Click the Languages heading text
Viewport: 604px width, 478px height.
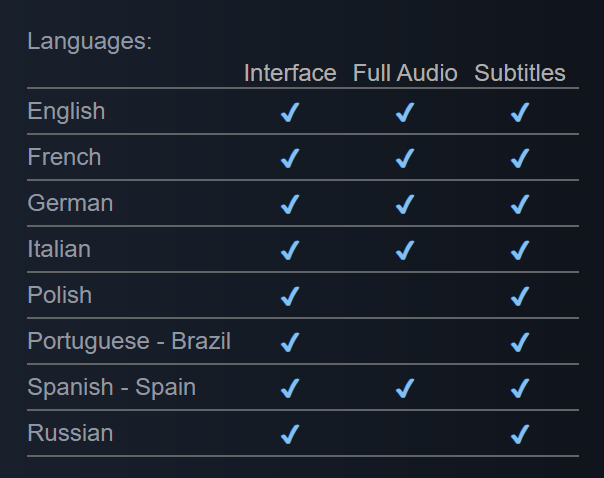(x=89, y=42)
